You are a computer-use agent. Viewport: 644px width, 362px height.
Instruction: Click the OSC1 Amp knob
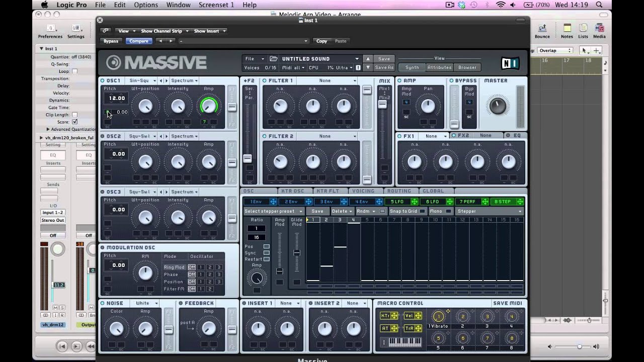point(209,106)
